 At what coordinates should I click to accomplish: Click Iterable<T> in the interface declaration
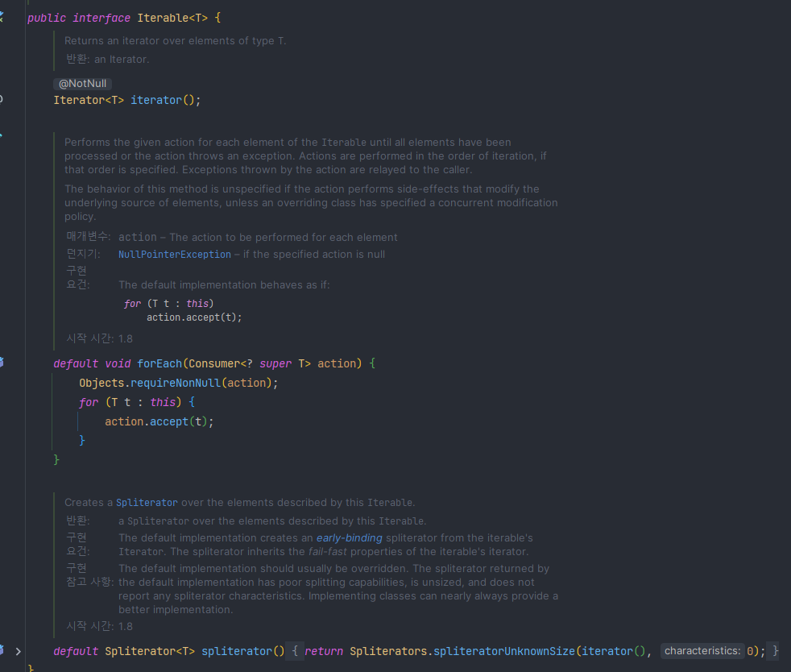(172, 19)
